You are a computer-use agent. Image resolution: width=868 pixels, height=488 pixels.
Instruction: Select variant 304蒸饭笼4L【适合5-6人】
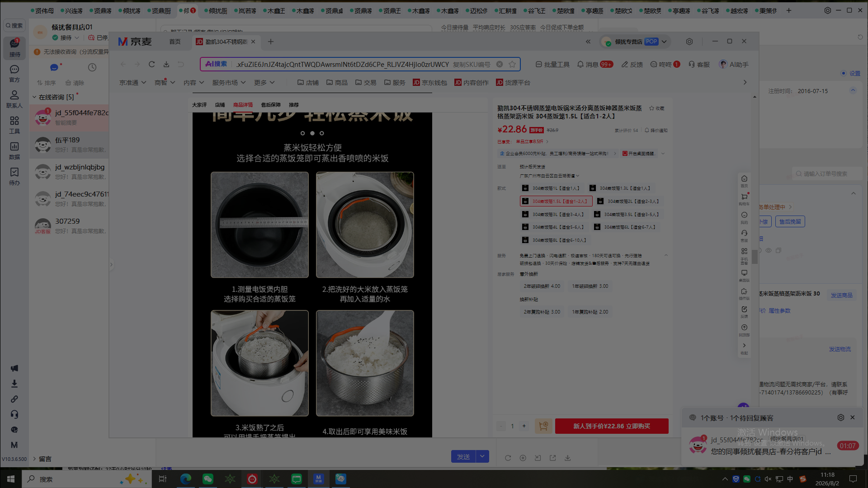click(553, 227)
